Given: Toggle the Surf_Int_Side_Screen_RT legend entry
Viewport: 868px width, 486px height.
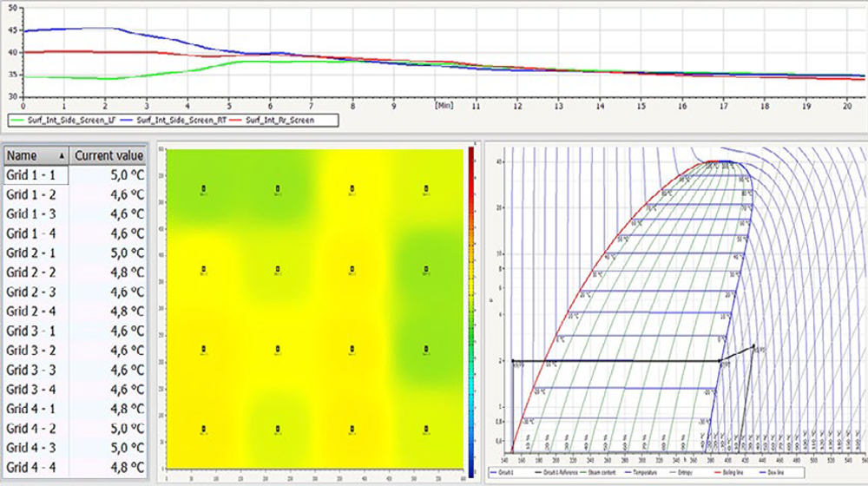Looking at the screenshot, I should tap(174, 120).
